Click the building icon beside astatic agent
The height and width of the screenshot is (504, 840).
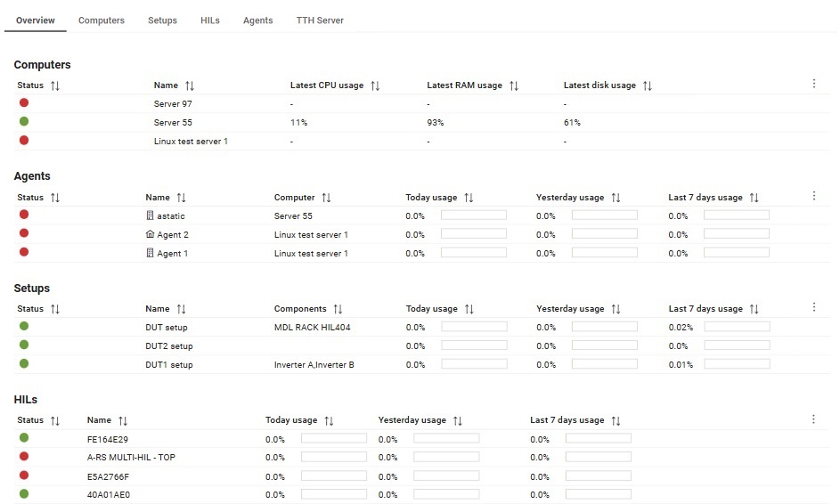[x=150, y=215]
